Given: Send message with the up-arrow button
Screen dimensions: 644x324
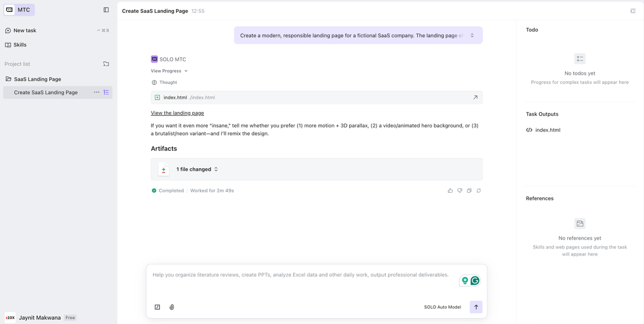Looking at the screenshot, I should click(476, 307).
